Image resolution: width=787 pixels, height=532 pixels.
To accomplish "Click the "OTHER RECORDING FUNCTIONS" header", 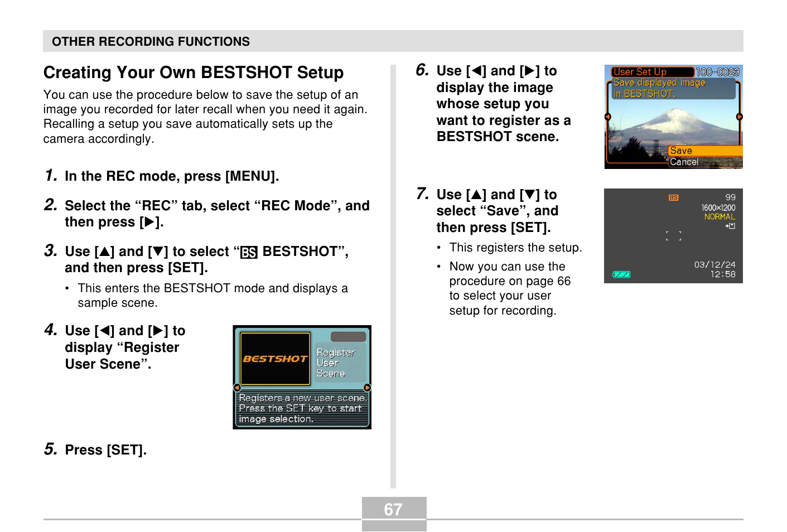I will pyautogui.click(x=151, y=42).
